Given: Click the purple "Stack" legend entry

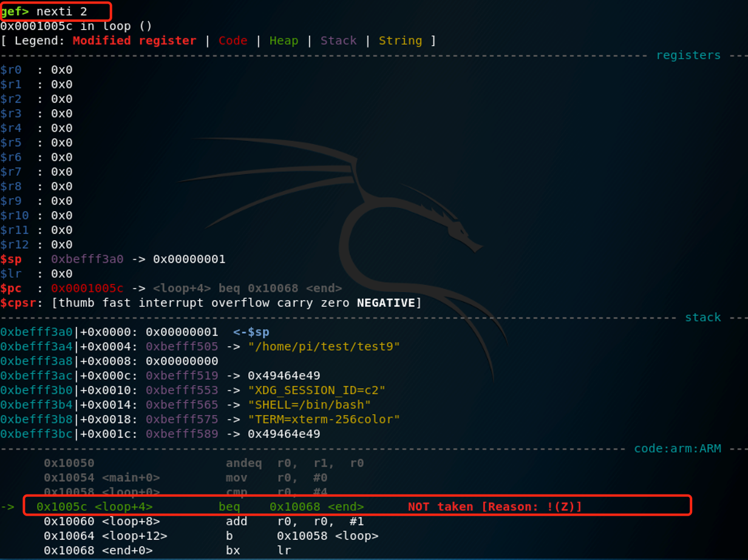Looking at the screenshot, I should tap(339, 41).
